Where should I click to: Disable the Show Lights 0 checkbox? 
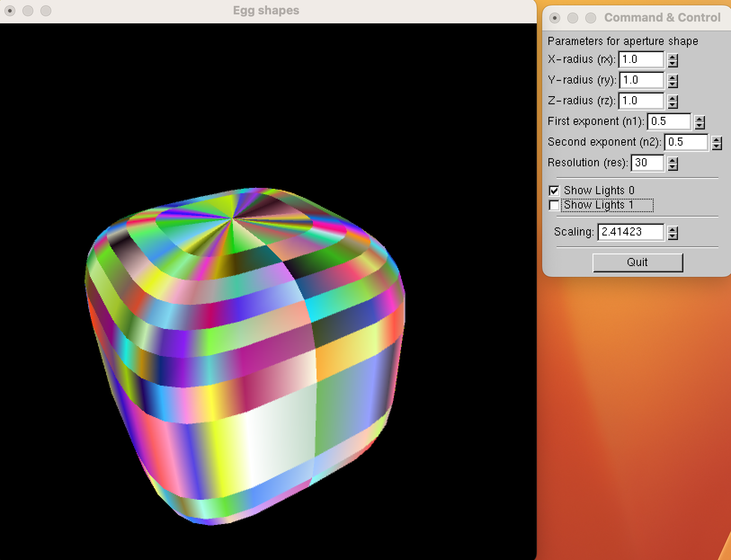tap(554, 191)
